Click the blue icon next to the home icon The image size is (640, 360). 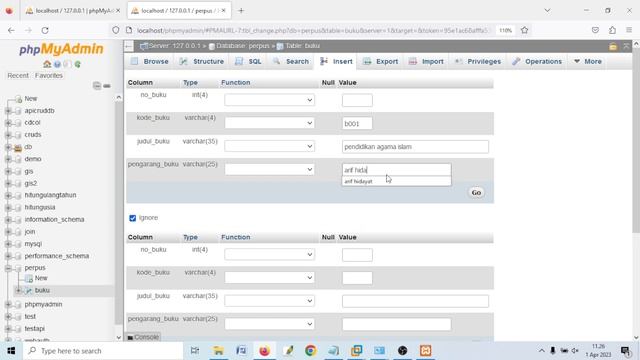(x=57, y=64)
